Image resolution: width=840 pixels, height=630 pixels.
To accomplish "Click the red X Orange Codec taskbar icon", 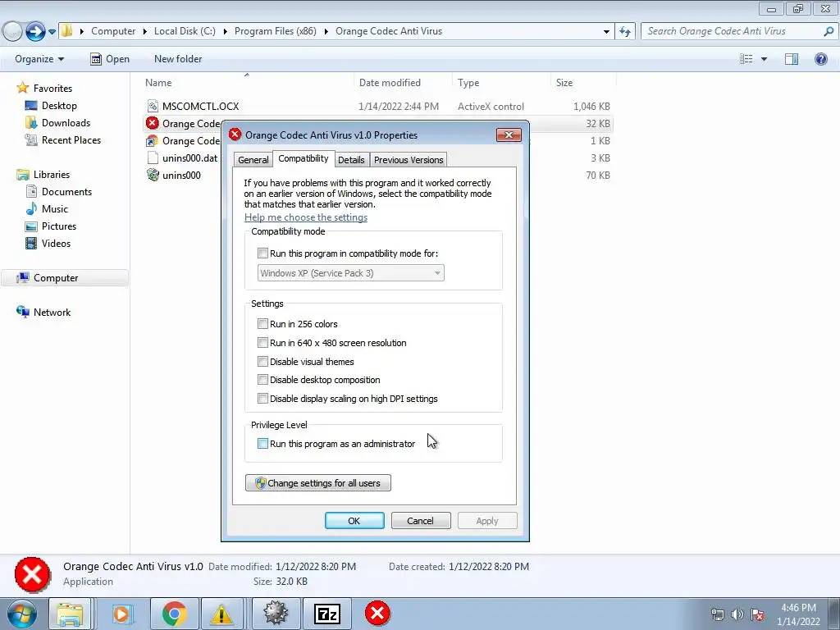I will coord(377,614).
